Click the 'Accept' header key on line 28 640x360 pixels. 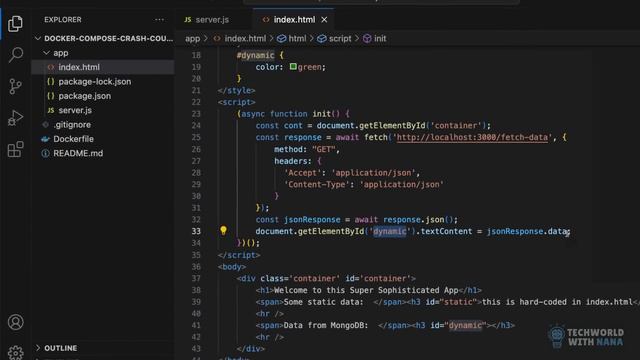(x=302, y=173)
